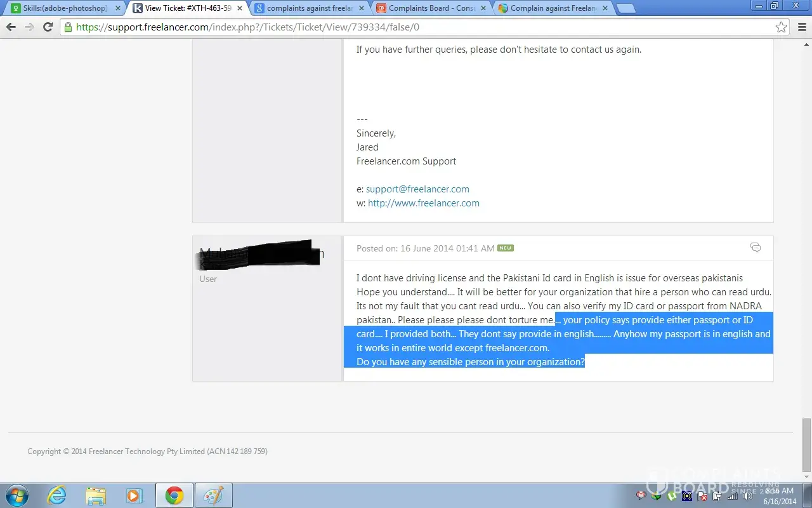812x508 pixels.
Task: Click the support@freelancer.com email link
Action: 417,189
